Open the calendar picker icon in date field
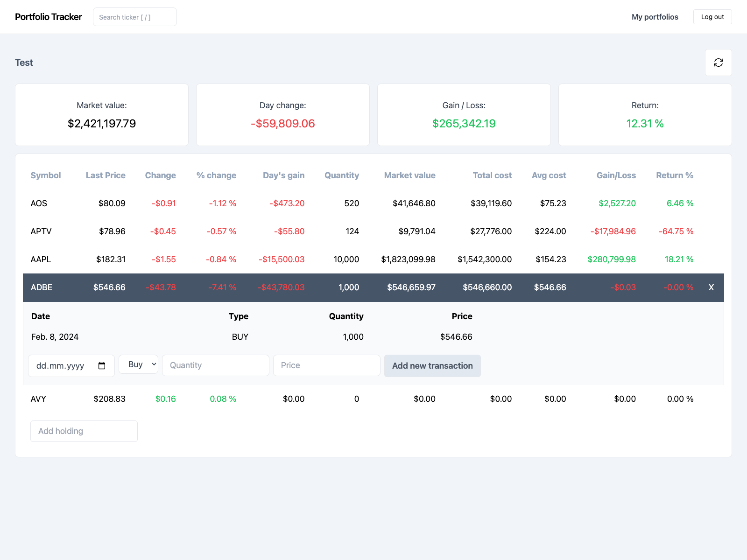Viewport: 747px width, 560px height. point(102,366)
